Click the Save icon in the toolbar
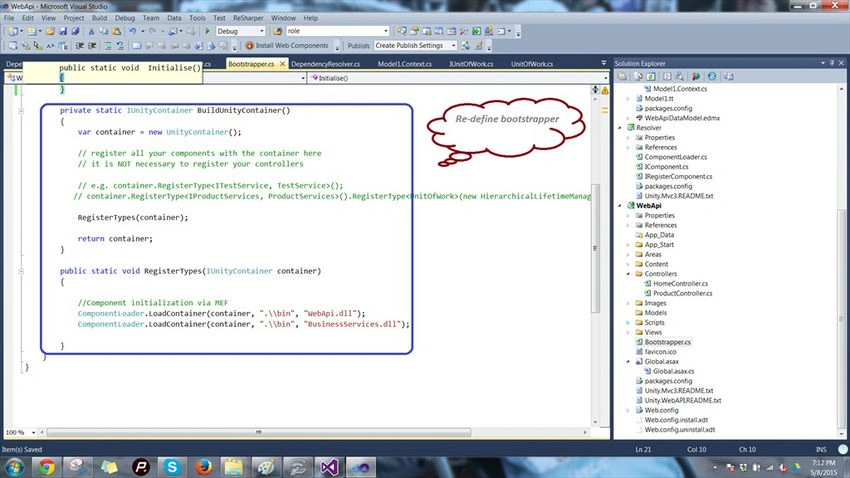Viewport: 850px width, 478px height. click(63, 31)
